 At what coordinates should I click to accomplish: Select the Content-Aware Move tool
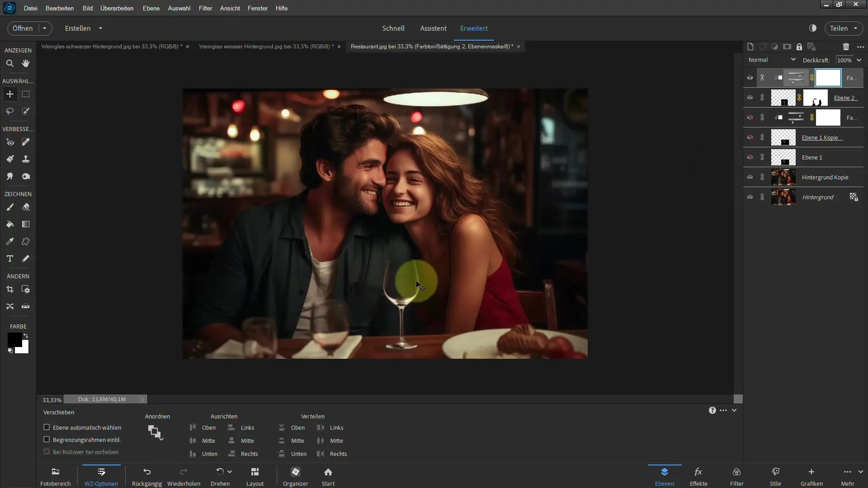point(9,307)
